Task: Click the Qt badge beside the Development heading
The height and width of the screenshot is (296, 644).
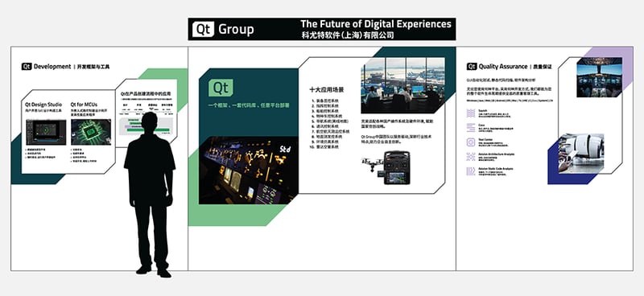Action: [x=27, y=67]
